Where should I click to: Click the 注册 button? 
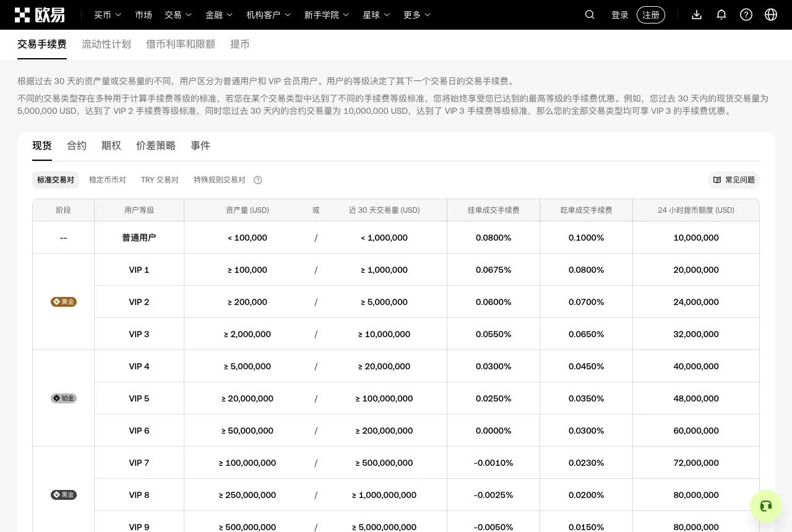click(651, 15)
